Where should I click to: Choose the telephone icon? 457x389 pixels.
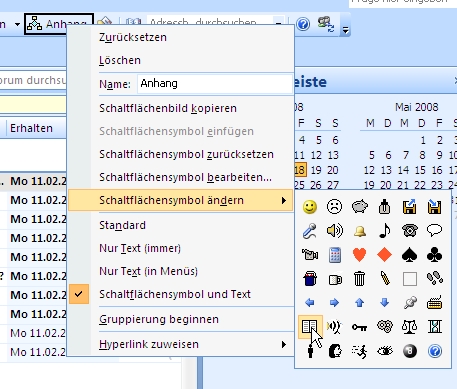click(409, 231)
